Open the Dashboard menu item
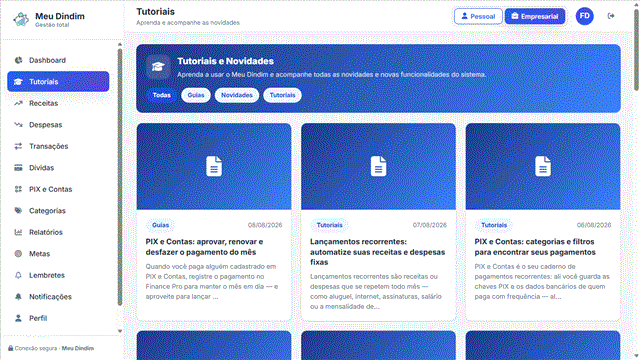 click(x=58, y=60)
